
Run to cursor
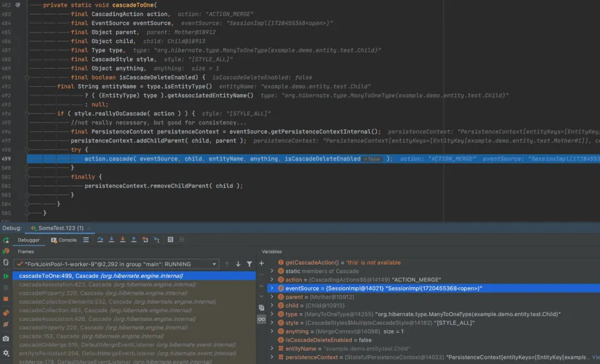coord(156,240)
